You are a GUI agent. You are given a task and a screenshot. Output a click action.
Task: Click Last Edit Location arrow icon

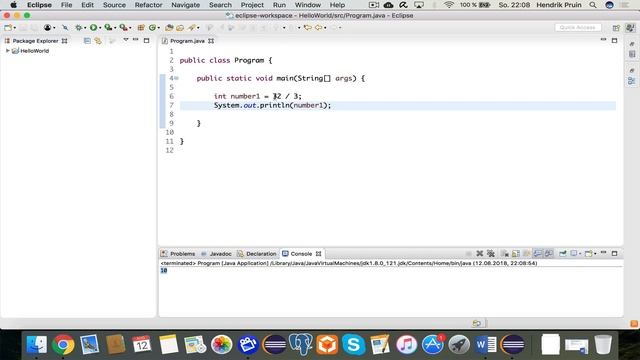tap(308, 28)
